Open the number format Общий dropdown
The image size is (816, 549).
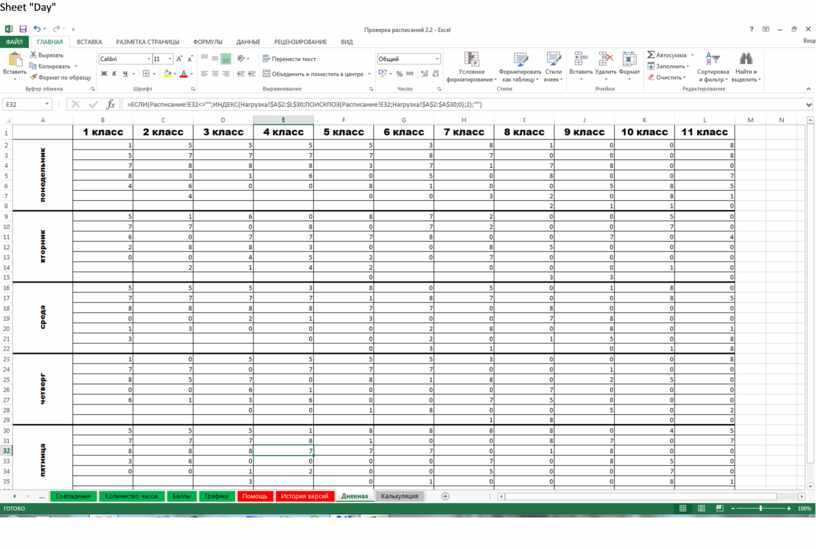tap(437, 59)
